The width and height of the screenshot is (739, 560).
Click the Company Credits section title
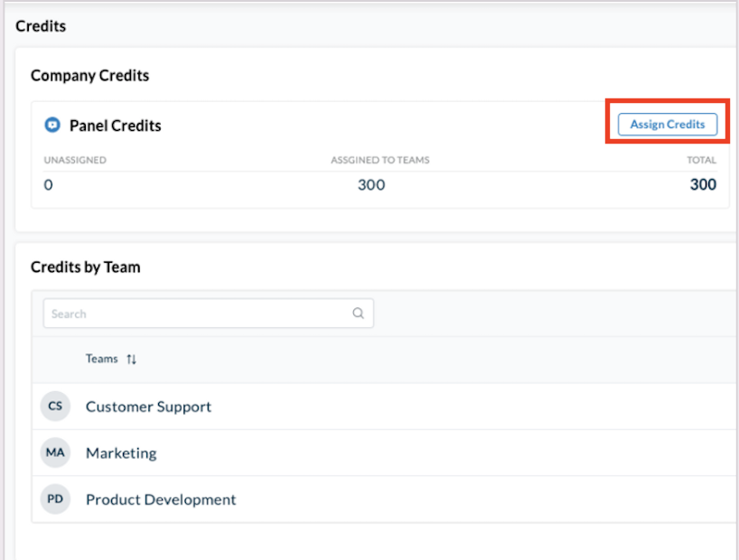coord(89,76)
